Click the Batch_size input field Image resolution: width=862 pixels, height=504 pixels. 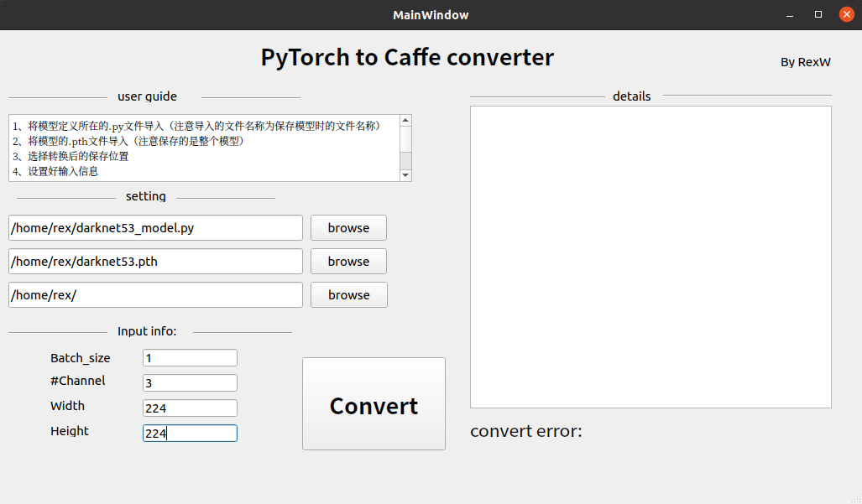[x=190, y=358]
